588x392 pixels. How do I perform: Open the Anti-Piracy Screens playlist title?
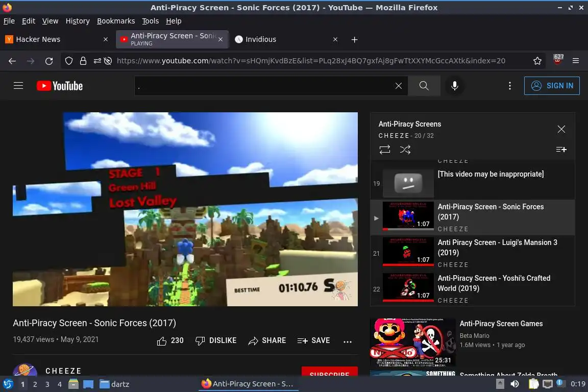coord(409,124)
